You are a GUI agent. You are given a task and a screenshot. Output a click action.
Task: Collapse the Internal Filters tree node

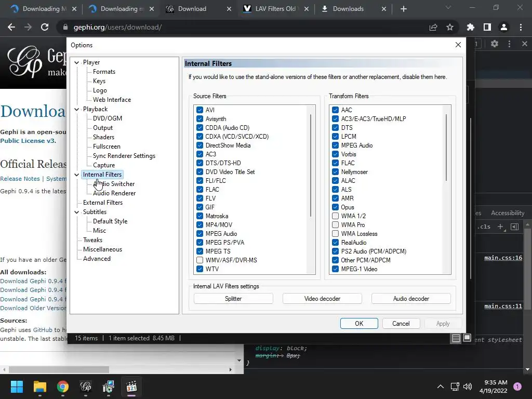pyautogui.click(x=77, y=175)
